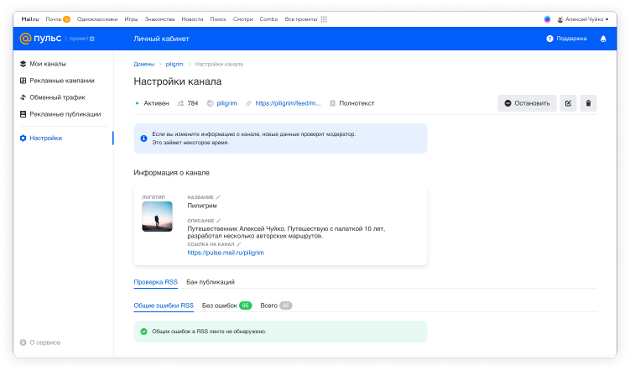This screenshot has width=630, height=371.
Task: Click the subscribers count 784
Action: 188,103
